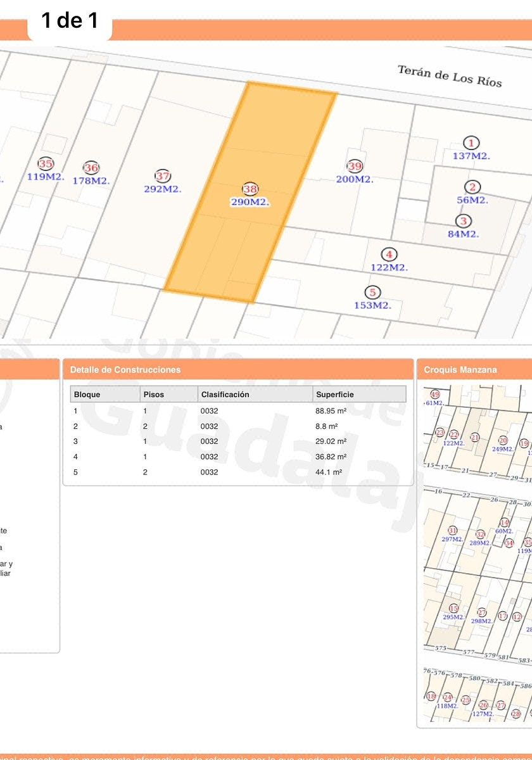
Task: Click the 292M2. area label
Action: (163, 189)
